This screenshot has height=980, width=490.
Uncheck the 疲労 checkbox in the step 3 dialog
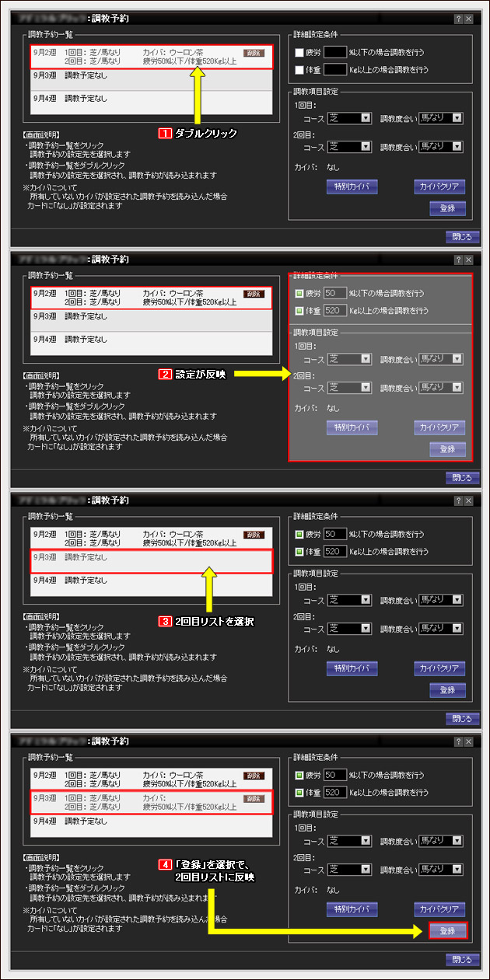(x=299, y=535)
